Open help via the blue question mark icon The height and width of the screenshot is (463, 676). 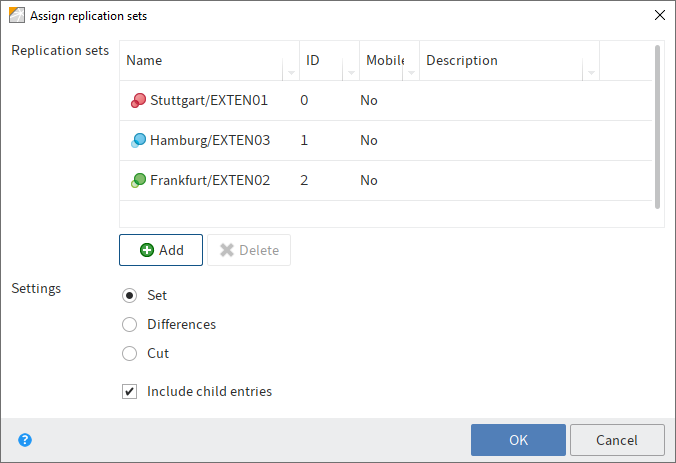pyautogui.click(x=25, y=440)
